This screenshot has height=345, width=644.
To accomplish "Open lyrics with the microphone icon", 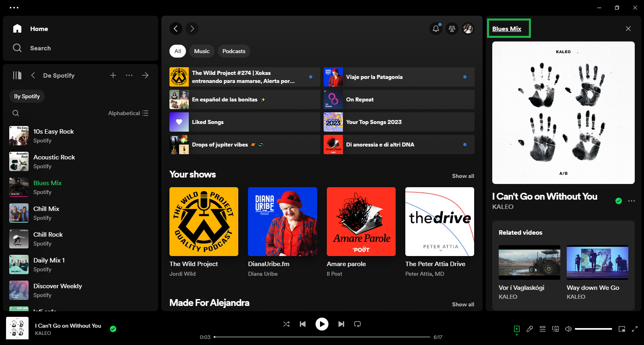I will [x=530, y=329].
